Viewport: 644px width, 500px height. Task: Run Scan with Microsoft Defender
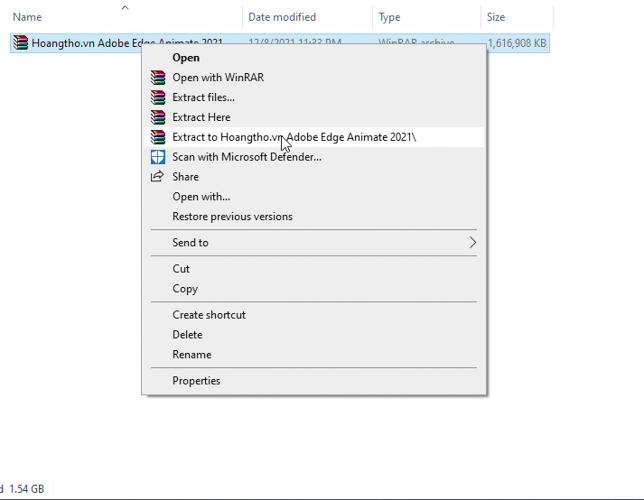314,157
